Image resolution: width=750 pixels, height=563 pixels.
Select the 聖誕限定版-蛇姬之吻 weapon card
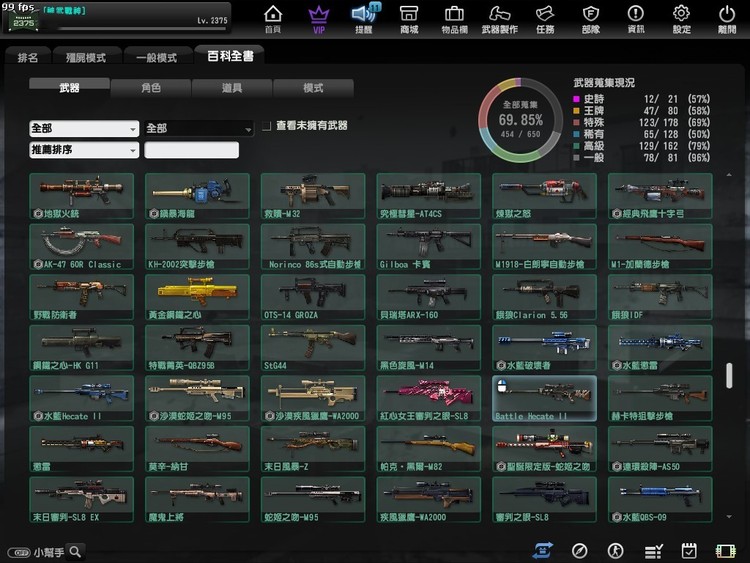pos(544,449)
